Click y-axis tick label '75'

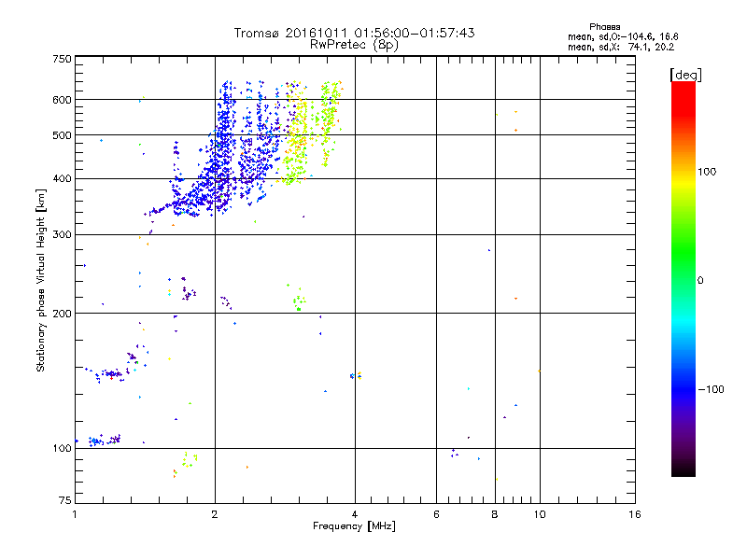tap(65, 500)
